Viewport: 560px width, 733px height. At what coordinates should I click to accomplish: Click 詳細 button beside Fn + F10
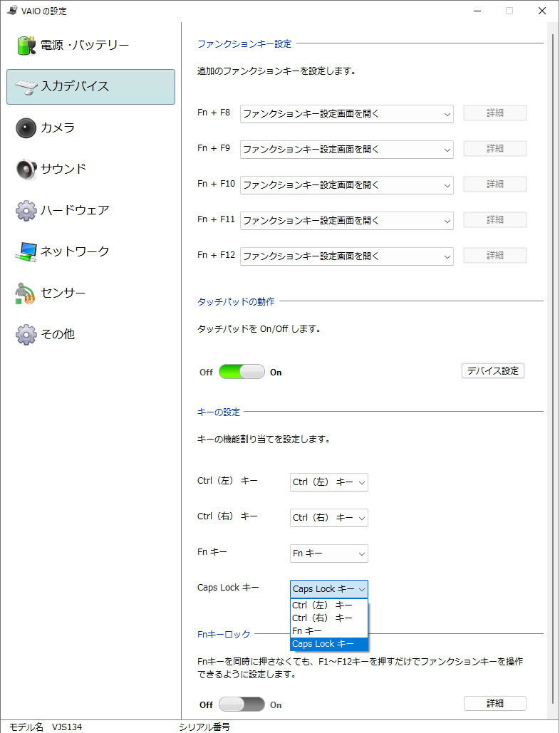coord(494,184)
